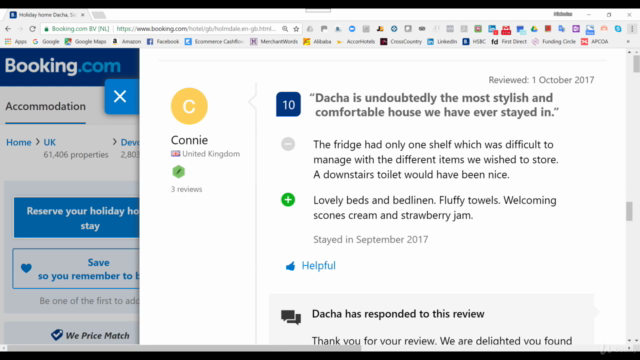Open the MerchantWords bookmark
The height and width of the screenshot is (360, 640).
[274, 42]
